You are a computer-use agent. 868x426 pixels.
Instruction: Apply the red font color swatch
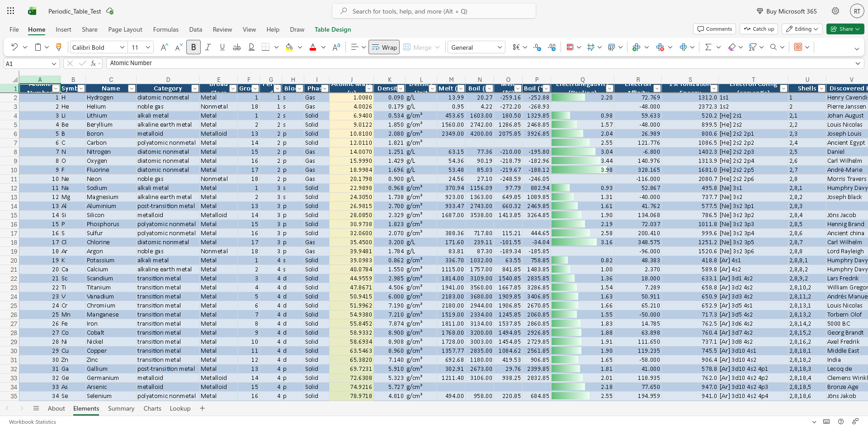pyautogui.click(x=312, y=47)
